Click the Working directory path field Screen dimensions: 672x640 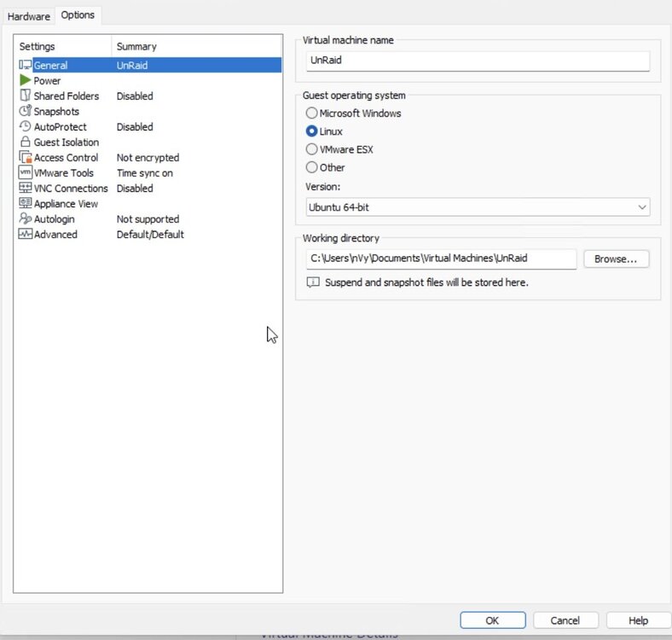coord(441,259)
